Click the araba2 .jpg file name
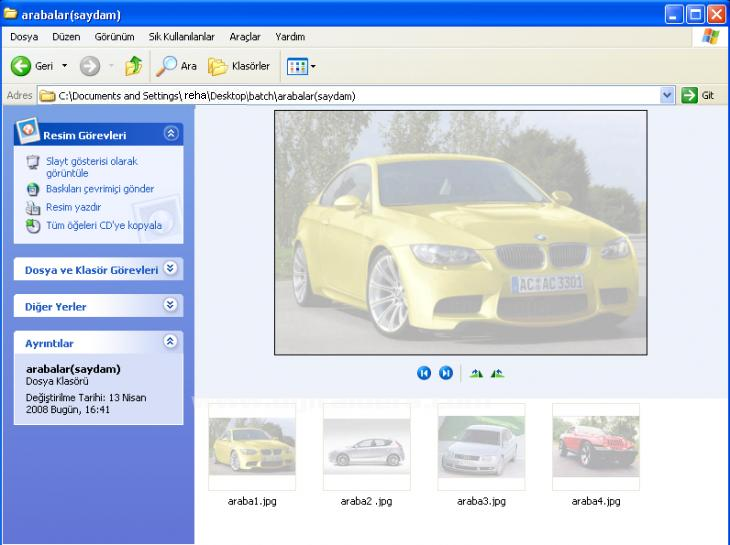730x545 pixels. coord(366,501)
